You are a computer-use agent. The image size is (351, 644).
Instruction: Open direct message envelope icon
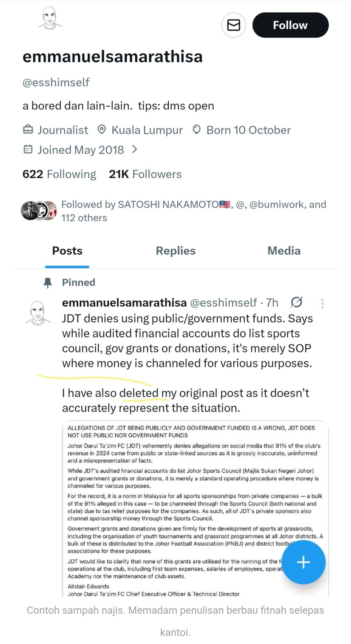[233, 25]
